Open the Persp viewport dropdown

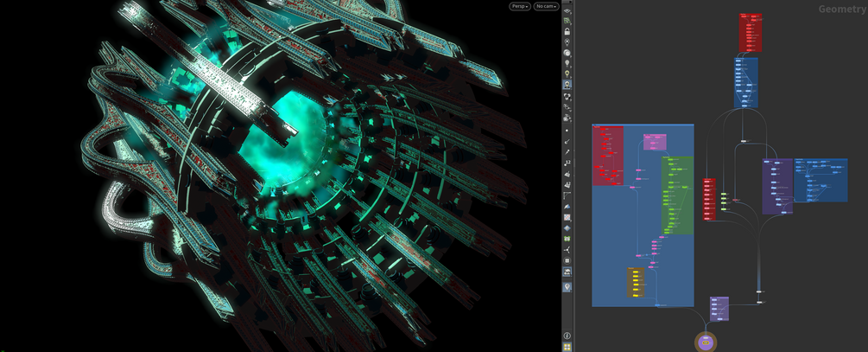tap(519, 6)
